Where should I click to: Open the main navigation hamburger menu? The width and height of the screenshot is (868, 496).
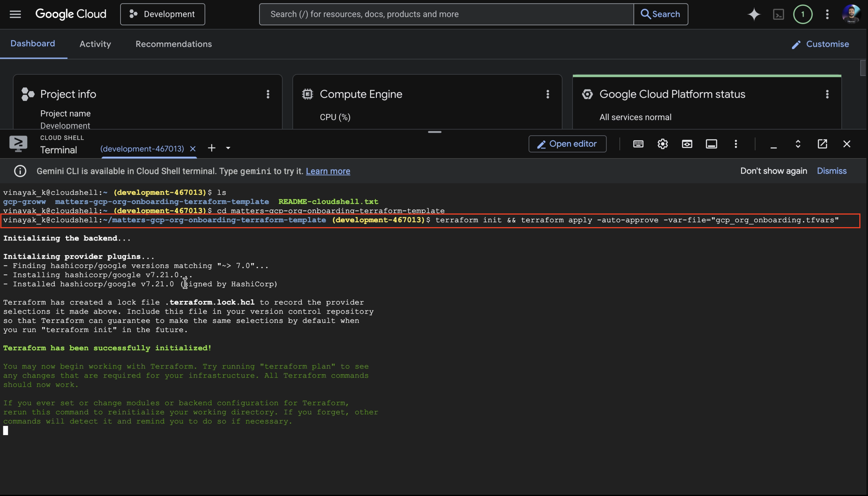15,14
